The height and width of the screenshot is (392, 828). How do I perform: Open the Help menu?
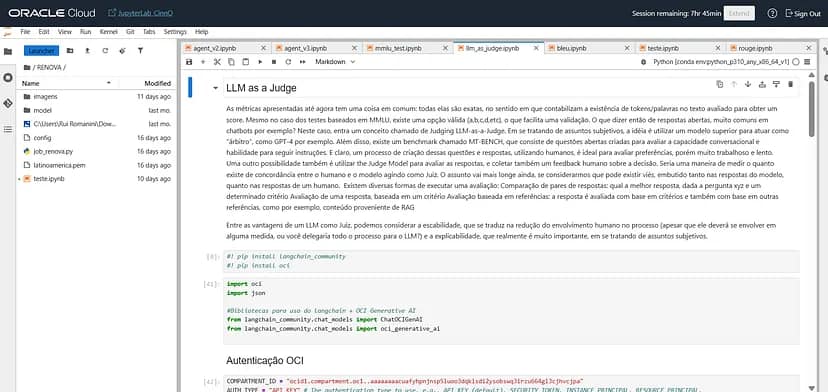point(202,32)
